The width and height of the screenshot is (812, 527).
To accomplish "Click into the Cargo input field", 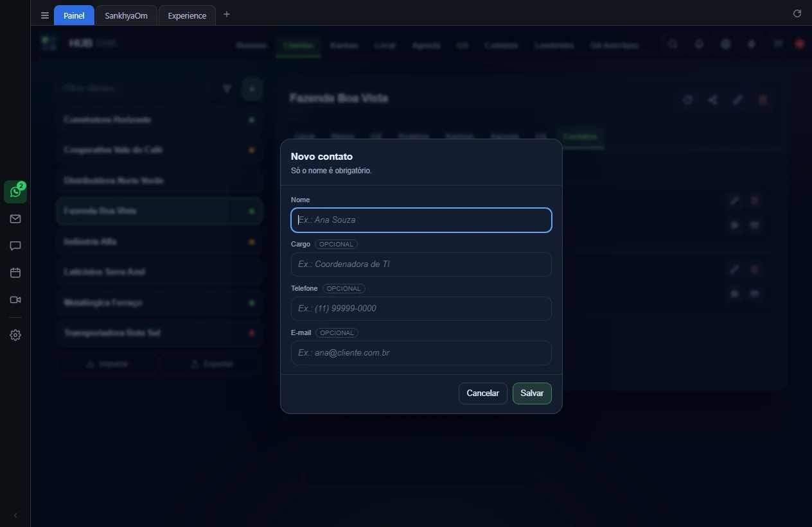I will click(x=421, y=264).
